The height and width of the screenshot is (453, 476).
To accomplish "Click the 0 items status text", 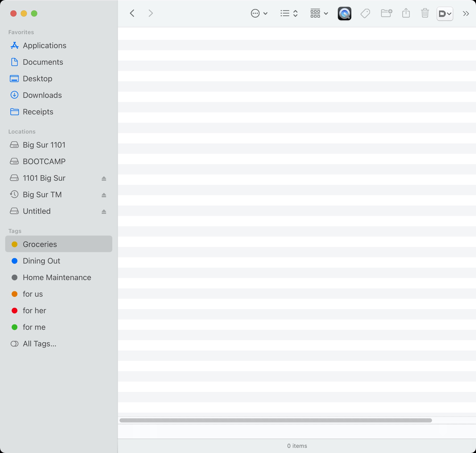I will (297, 446).
